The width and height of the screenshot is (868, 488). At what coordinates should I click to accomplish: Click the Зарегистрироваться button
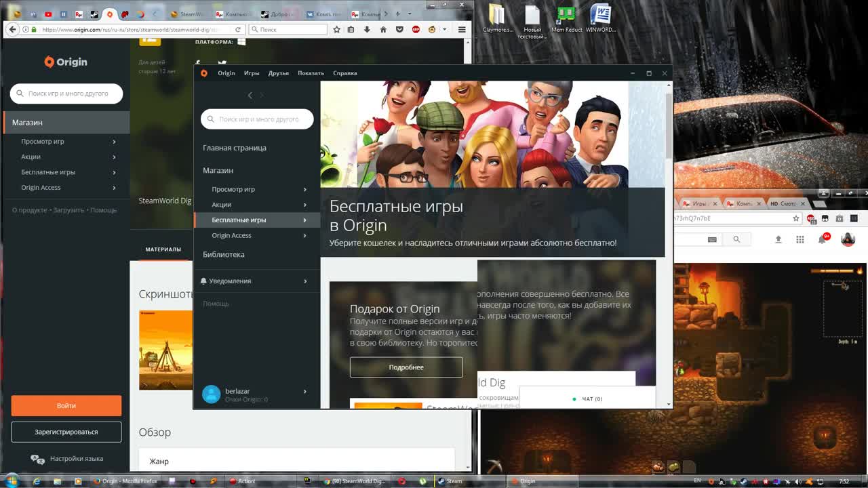[x=66, y=432]
